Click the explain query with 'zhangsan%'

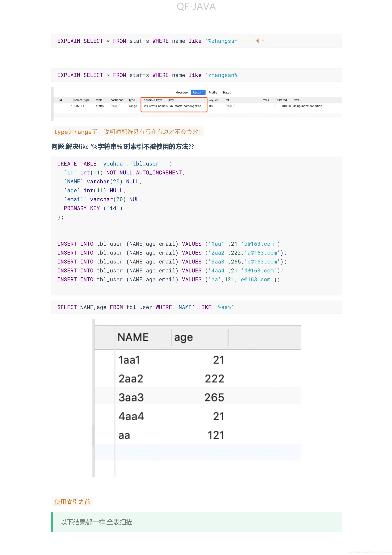tap(148, 75)
